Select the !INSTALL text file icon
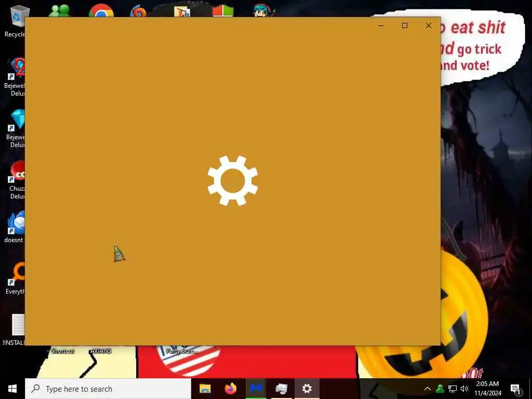Image resolution: width=532 pixels, height=399 pixels. pos(16,329)
